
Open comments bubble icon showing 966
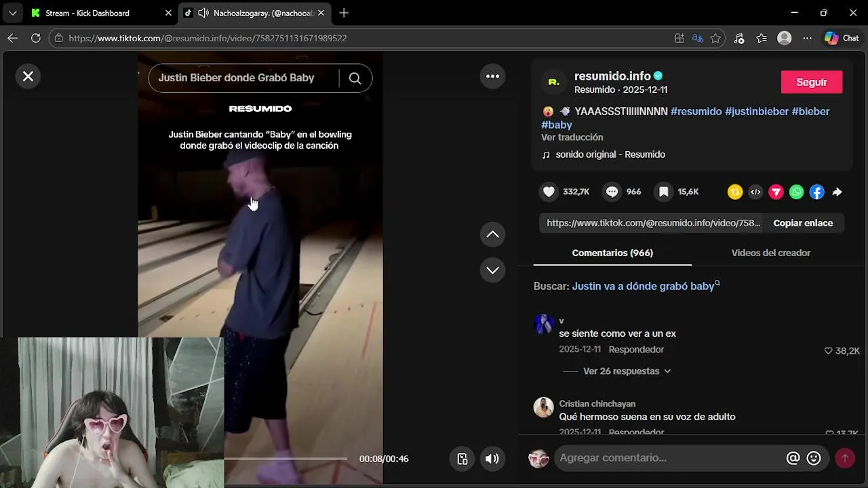pos(612,192)
